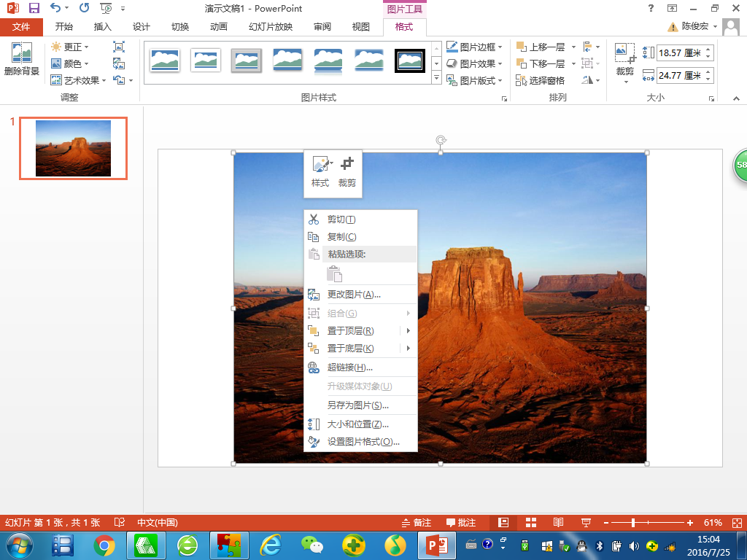Open Send Backward (下移一层) dropdown arrow
Viewport: 747px width, 560px height.
click(x=573, y=63)
